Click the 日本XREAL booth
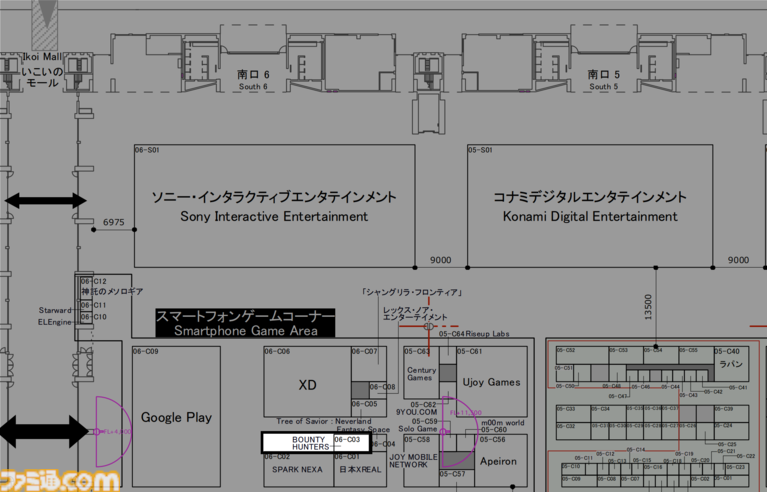Image resolution: width=767 pixels, height=492 pixels. [360, 470]
